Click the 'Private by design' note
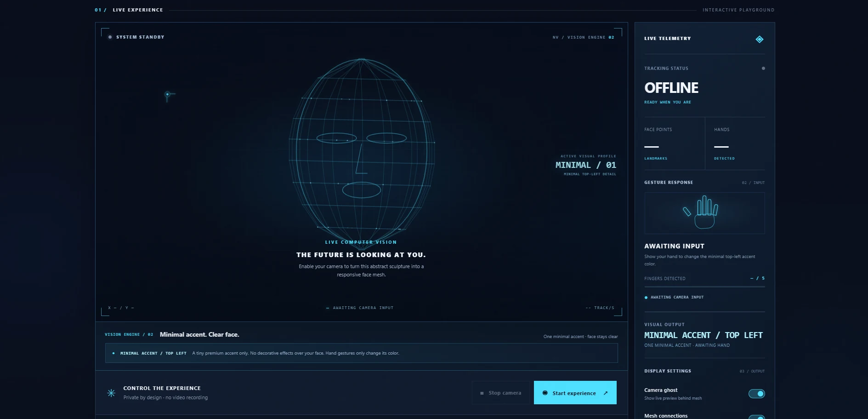The height and width of the screenshot is (419, 868). pyautogui.click(x=165, y=397)
